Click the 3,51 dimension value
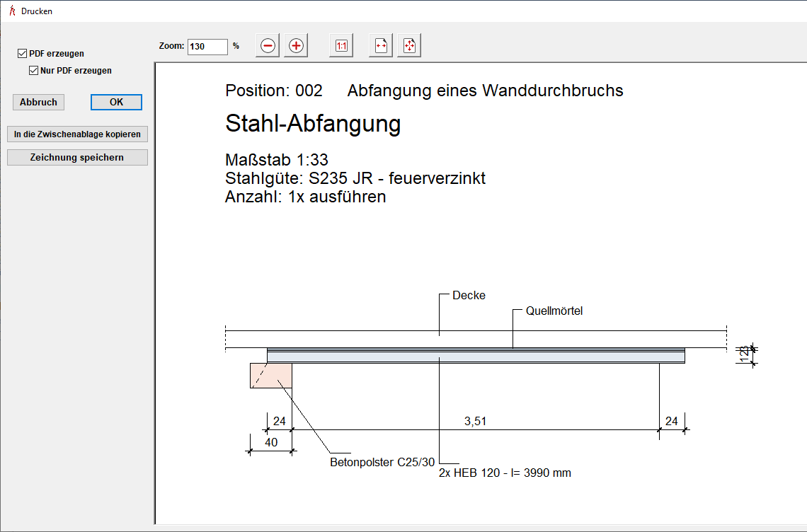This screenshot has width=807, height=532. click(475, 422)
